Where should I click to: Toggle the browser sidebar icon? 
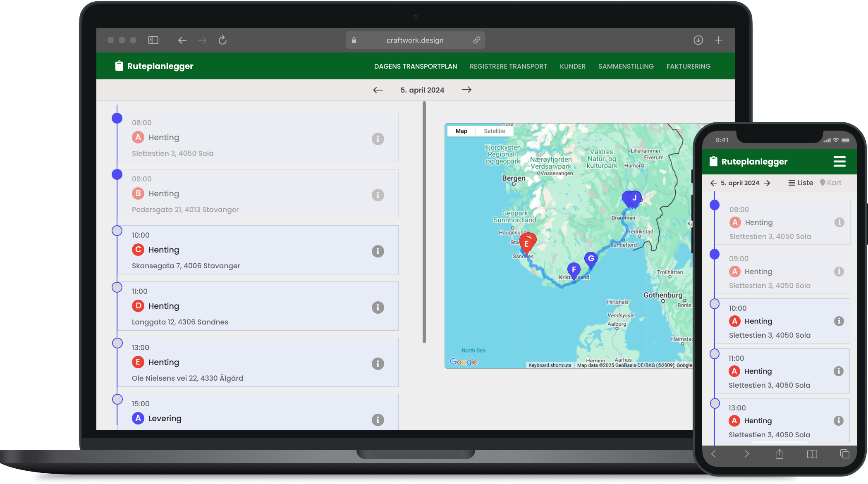(x=153, y=40)
